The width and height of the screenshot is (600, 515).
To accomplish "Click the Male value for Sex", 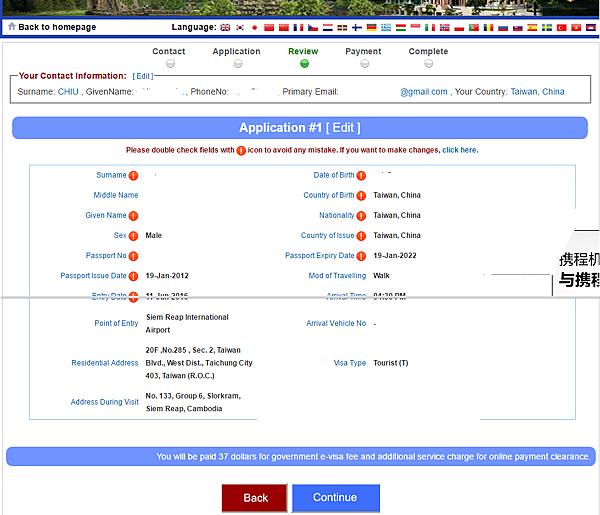I will (153, 236).
